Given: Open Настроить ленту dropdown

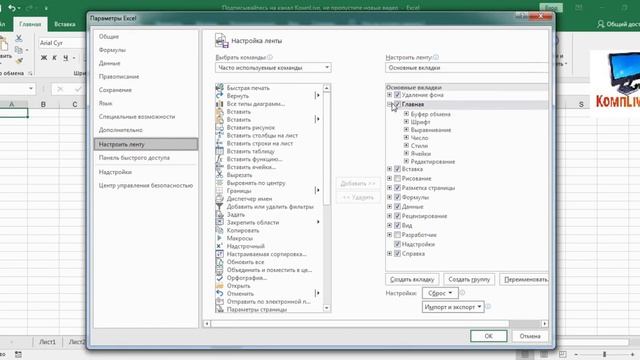Looking at the screenshot, I should click(x=467, y=68).
